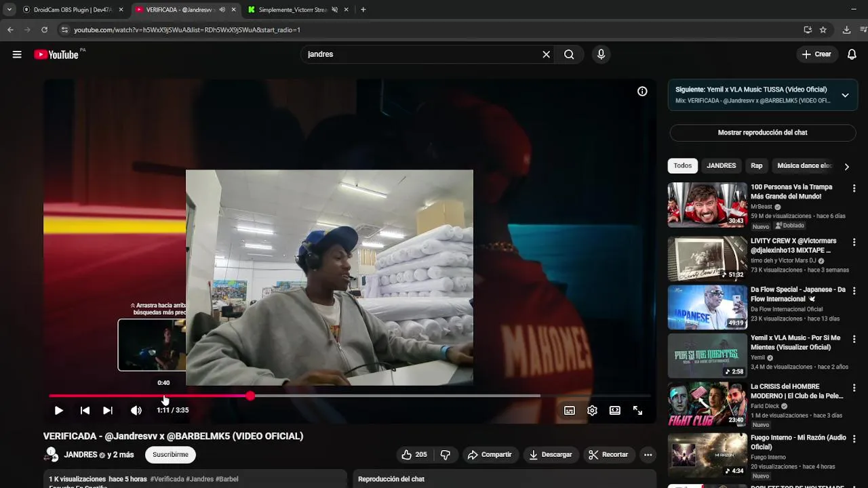Dislike the video with thumbs down

tap(446, 455)
